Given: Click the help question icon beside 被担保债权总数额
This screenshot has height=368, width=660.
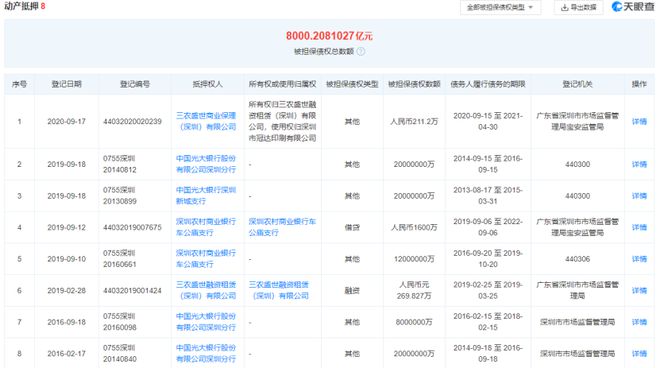Looking at the screenshot, I should (x=361, y=51).
